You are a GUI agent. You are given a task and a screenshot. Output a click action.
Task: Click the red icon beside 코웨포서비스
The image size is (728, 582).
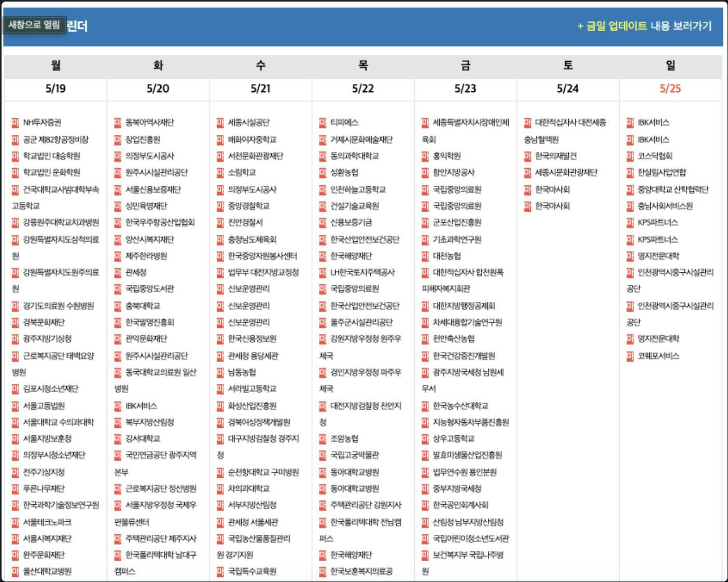630,356
